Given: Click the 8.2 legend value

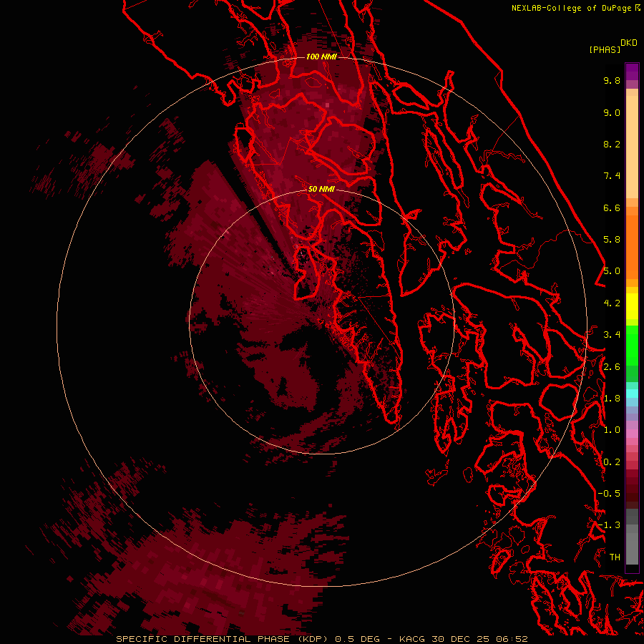Looking at the screenshot, I should (612, 144).
